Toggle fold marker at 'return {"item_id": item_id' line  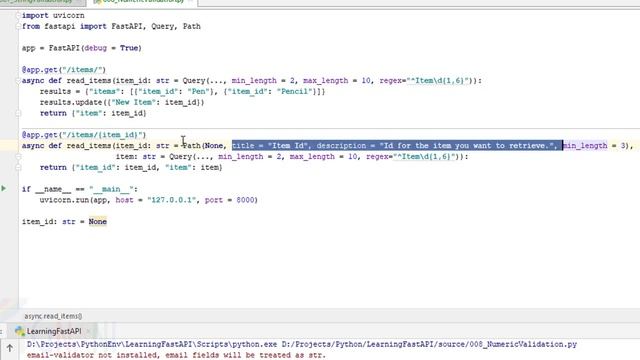coord(18,167)
